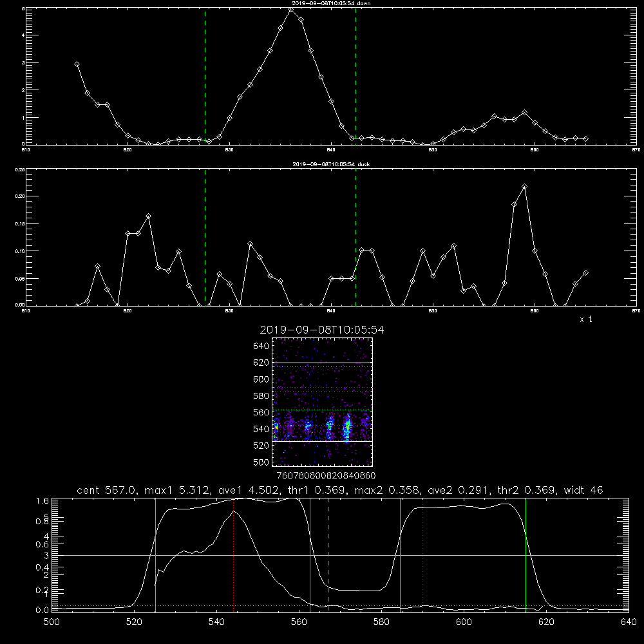Click the "600" x-axis label of bottom plot
The height and width of the screenshot is (644, 644).
(464, 622)
